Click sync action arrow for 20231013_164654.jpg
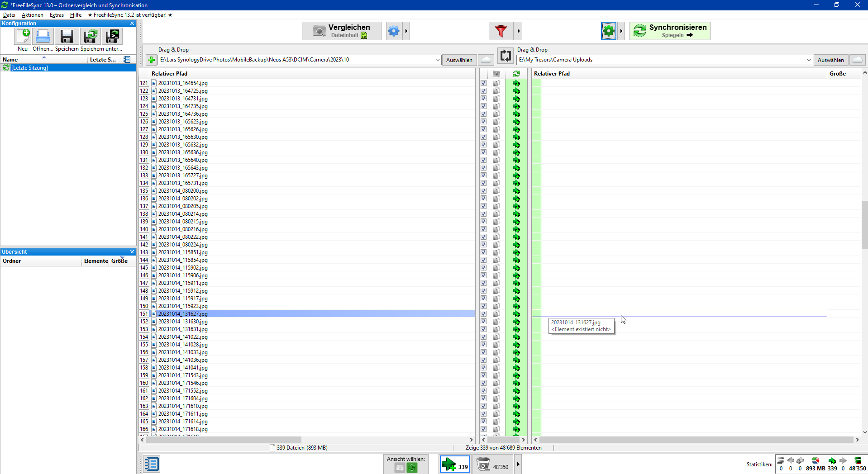Viewport: 868px width, 474px height. pos(516,83)
